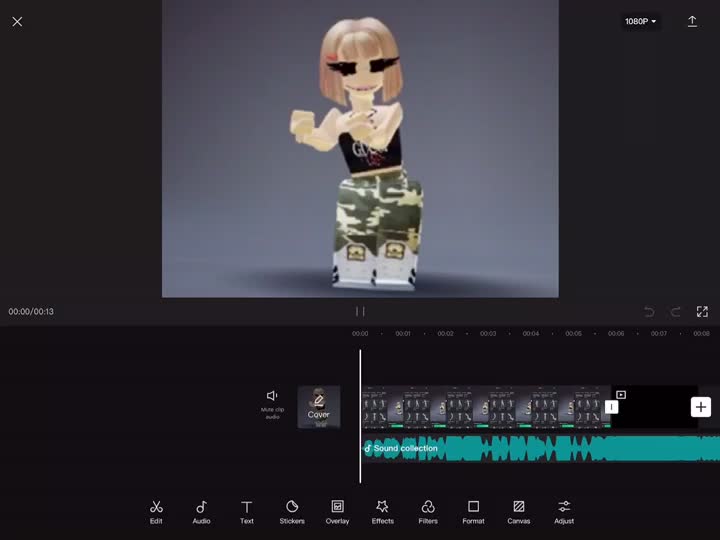This screenshot has height=540, width=720.
Task: Click the video preview area
Action: (x=360, y=149)
